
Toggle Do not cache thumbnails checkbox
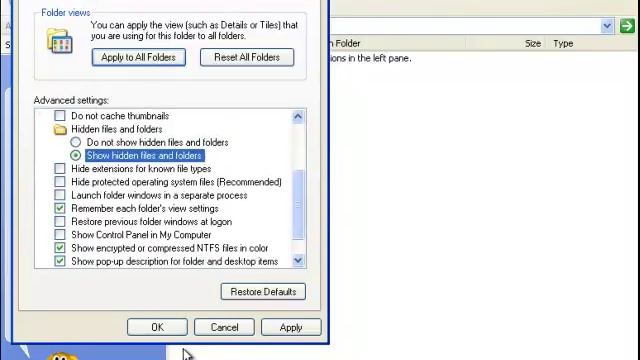(60, 116)
